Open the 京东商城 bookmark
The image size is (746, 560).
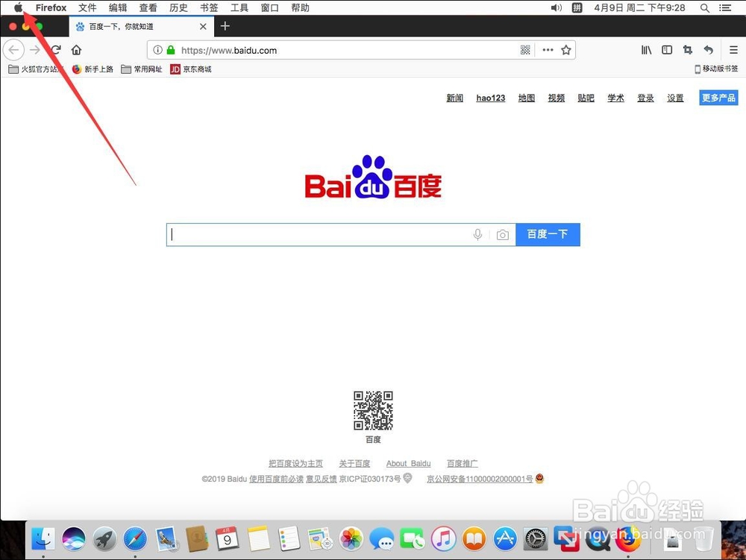coord(191,69)
